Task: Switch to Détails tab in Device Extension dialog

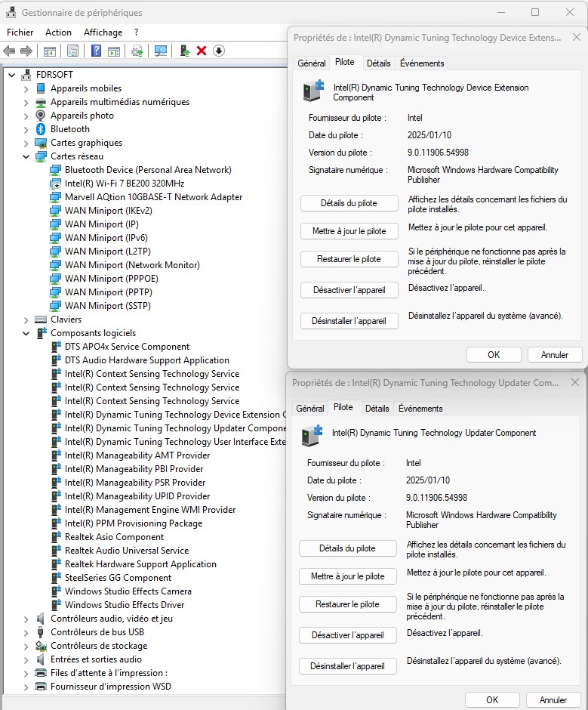Action: [x=378, y=63]
